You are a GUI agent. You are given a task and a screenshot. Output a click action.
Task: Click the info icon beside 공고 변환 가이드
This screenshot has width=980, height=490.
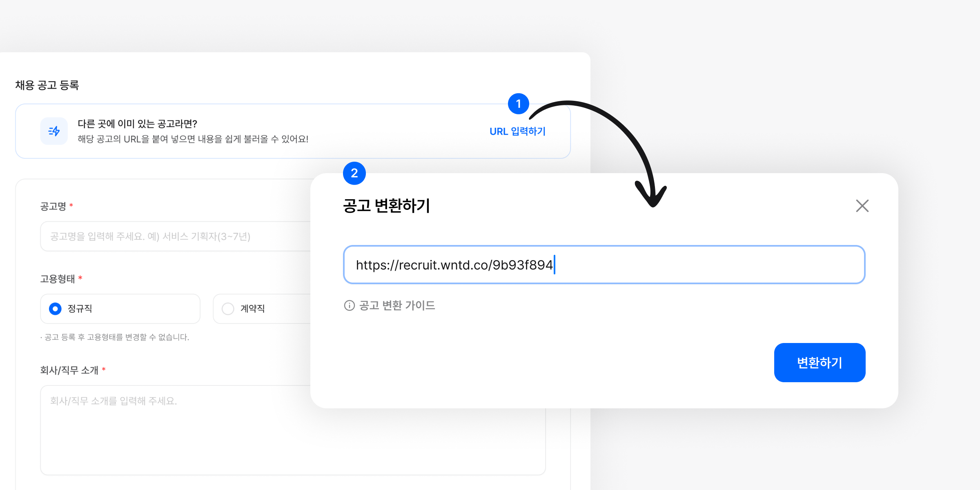click(350, 305)
